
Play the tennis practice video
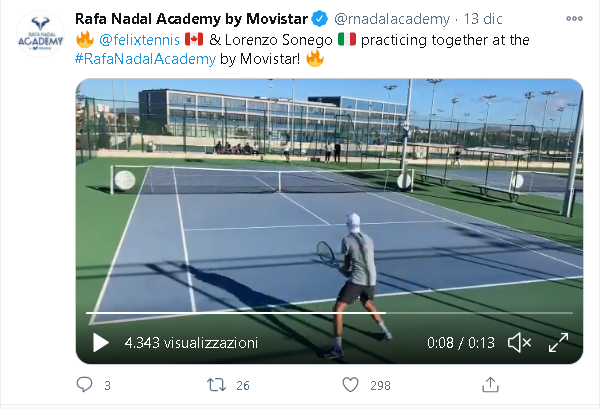[101, 342]
